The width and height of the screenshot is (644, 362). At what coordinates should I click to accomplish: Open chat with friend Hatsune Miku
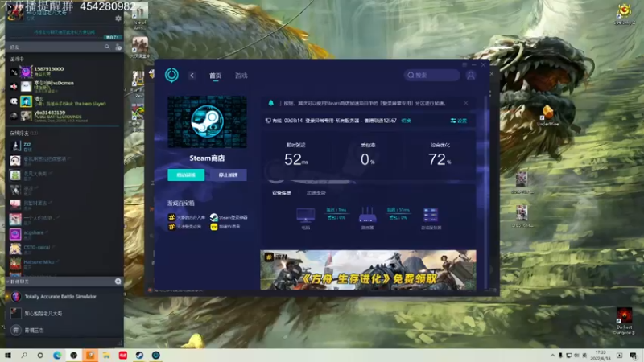(x=66, y=263)
